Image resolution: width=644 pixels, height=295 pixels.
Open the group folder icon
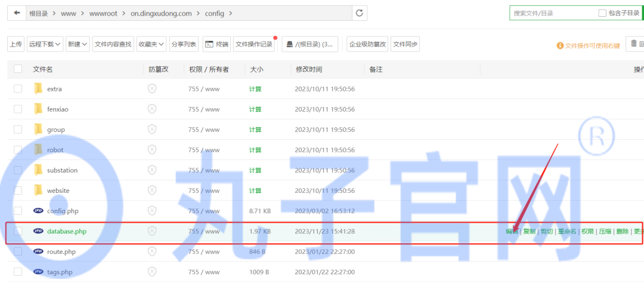click(x=38, y=129)
